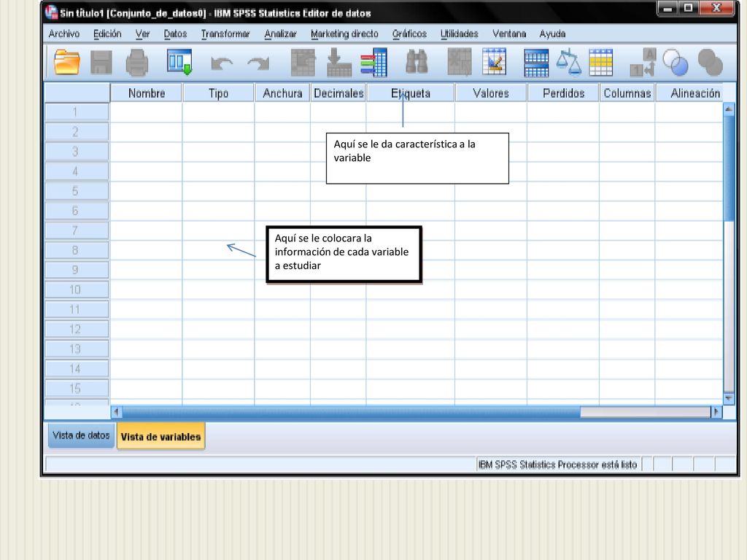This screenshot has width=747, height=560.
Task: Open the Transformar menu
Action: click(x=225, y=34)
